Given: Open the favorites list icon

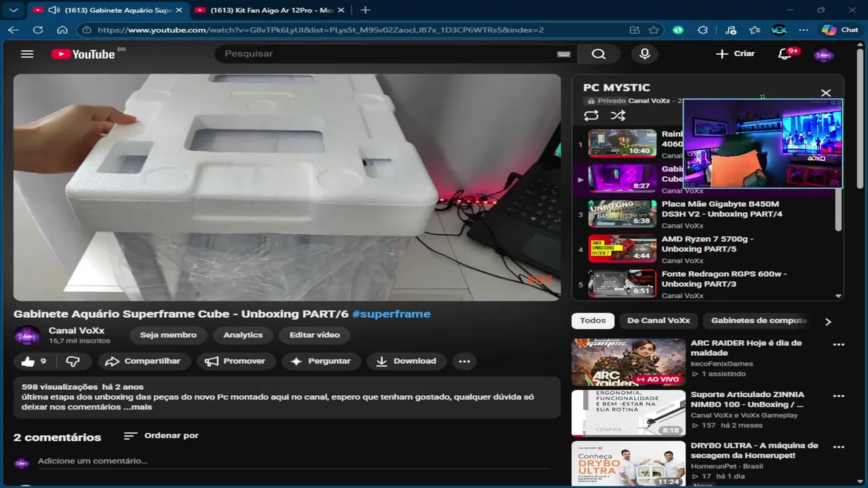Looking at the screenshot, I should point(755,30).
